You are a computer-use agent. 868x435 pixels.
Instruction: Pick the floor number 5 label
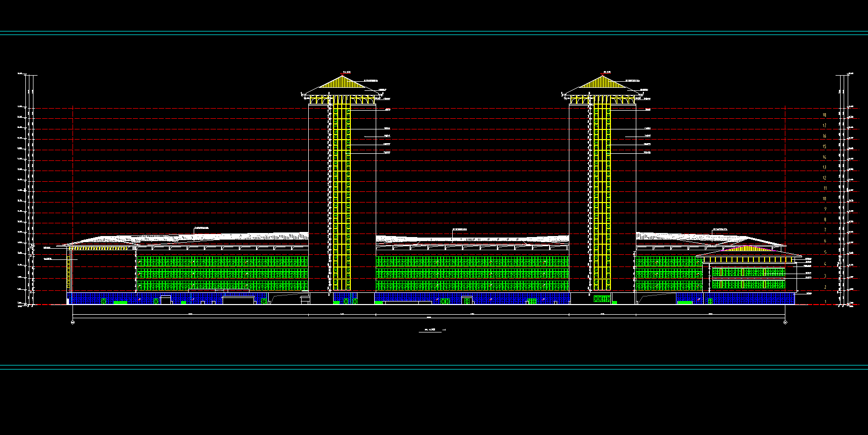[825, 252]
